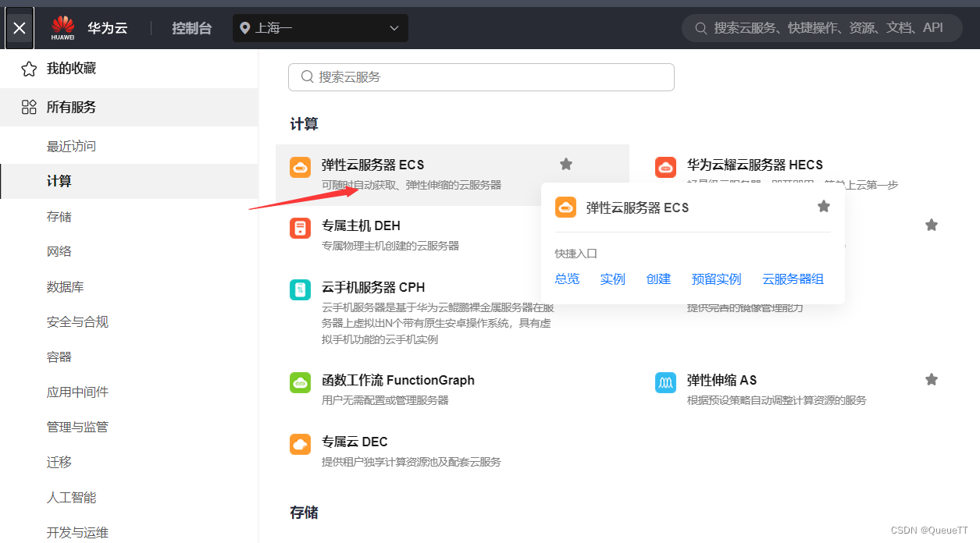Go to 最近访问 category

tap(71, 146)
